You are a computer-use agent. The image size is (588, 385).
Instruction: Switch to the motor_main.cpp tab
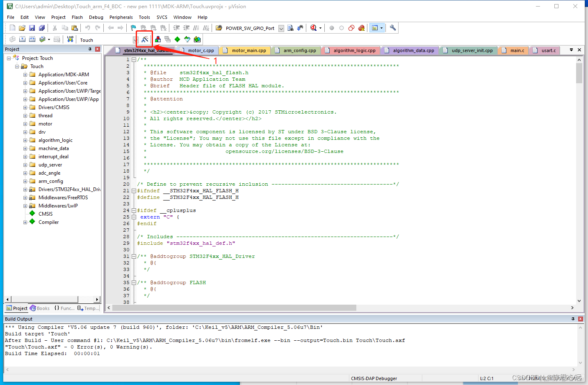point(245,50)
